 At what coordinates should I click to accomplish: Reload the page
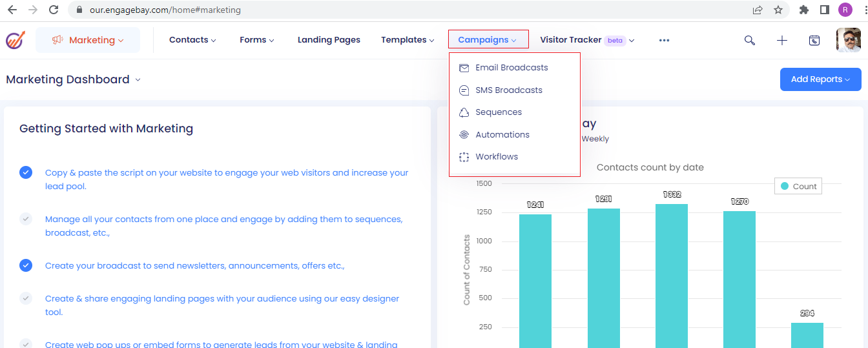pos(54,10)
